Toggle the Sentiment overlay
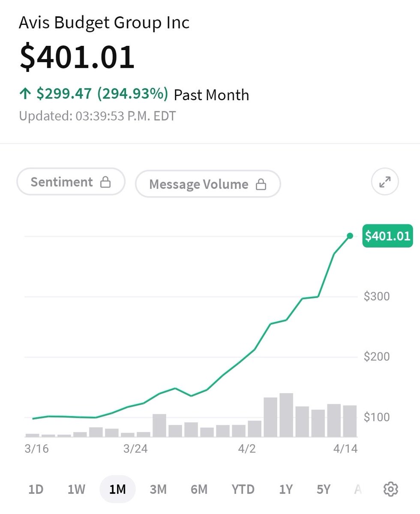The height and width of the screenshot is (514, 420). tap(71, 182)
